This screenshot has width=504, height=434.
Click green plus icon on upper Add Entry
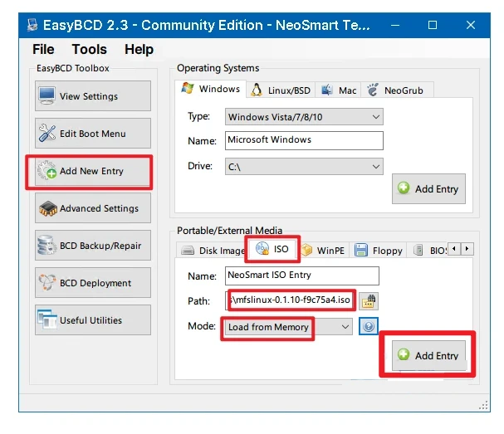pyautogui.click(x=404, y=188)
